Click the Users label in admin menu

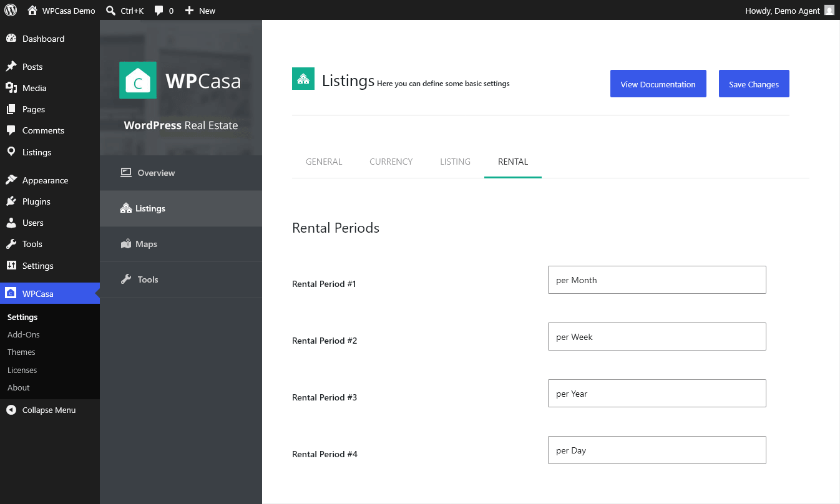33,223
